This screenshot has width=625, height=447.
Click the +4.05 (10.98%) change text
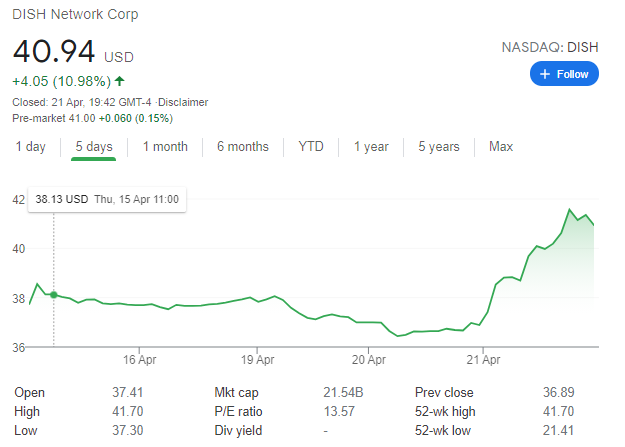[62, 81]
